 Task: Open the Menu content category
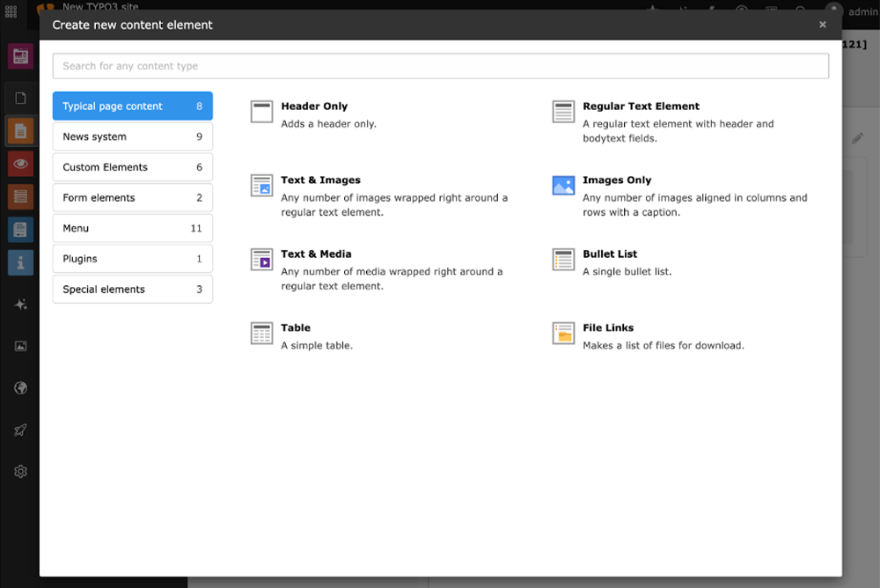(132, 228)
